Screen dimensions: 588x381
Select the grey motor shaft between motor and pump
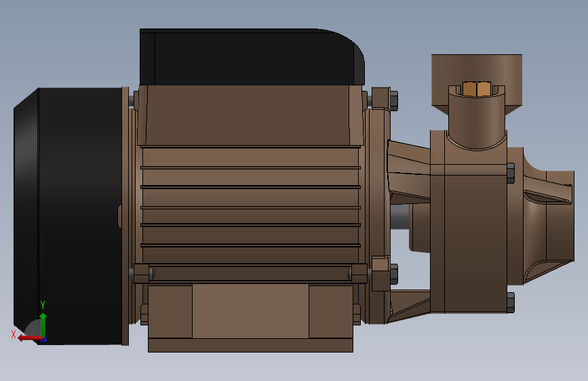tap(399, 217)
